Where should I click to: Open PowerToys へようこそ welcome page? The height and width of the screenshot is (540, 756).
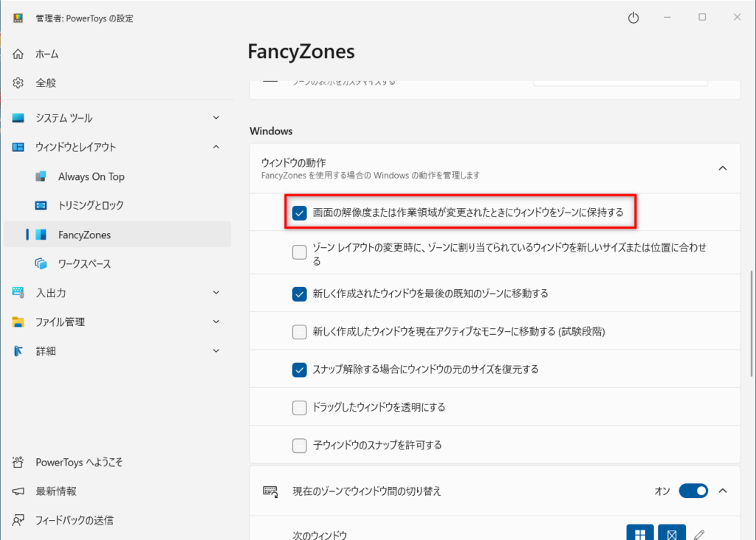click(79, 463)
